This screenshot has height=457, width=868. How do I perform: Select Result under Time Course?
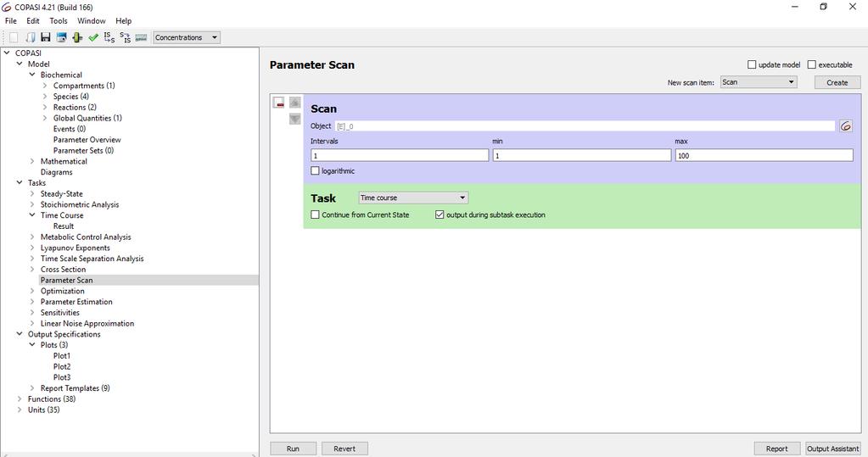[x=64, y=226]
